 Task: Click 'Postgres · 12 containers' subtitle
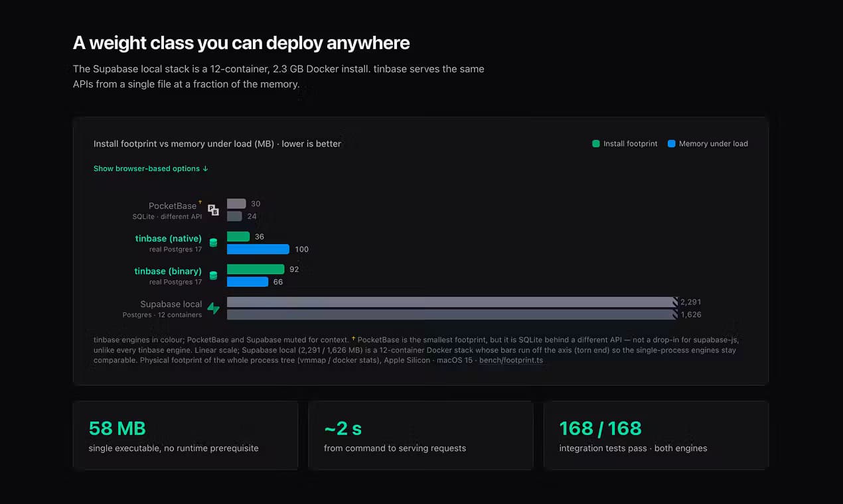(162, 315)
